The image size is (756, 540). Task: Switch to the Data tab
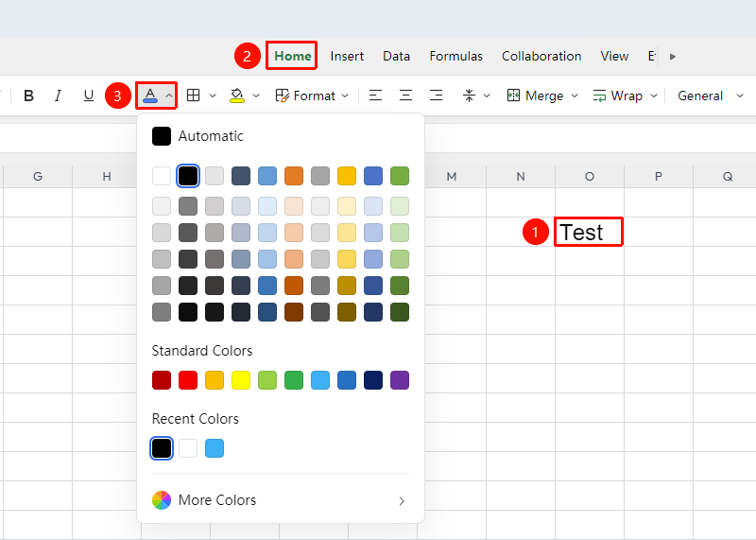[x=396, y=56]
